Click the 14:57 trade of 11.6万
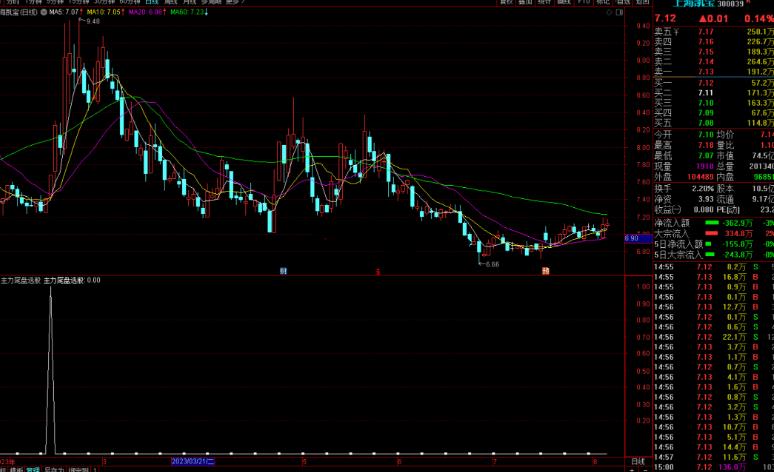This screenshot has width=774, height=472. (714, 457)
